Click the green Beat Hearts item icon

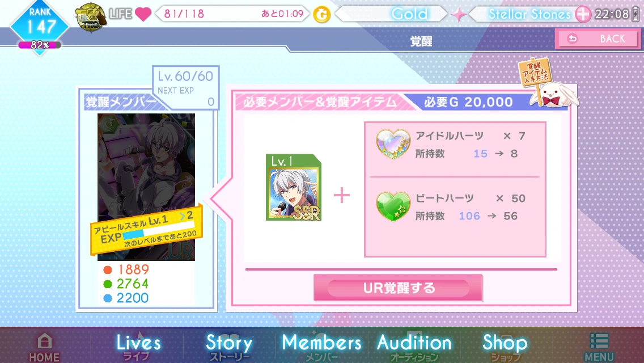click(x=393, y=206)
